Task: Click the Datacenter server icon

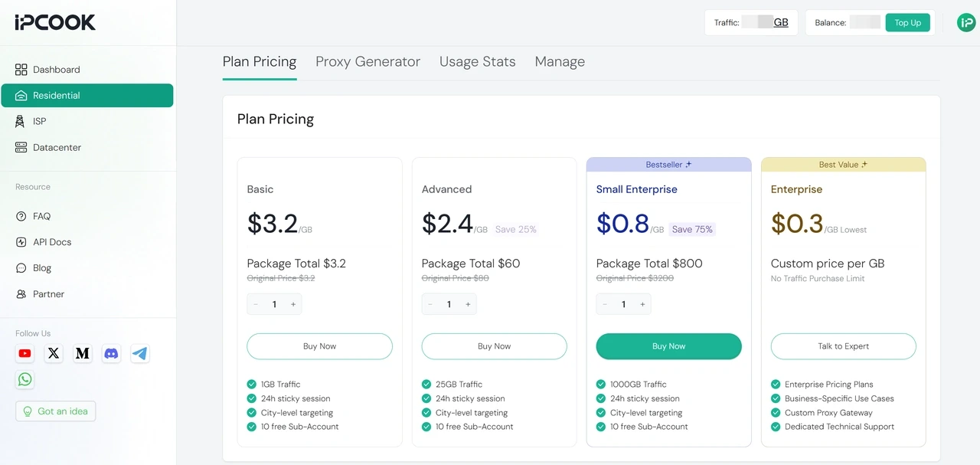Action: 21,147
